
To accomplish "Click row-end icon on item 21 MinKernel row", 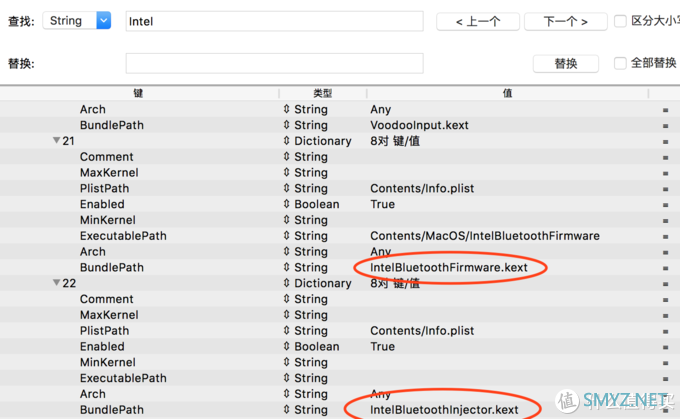I will tap(665, 221).
